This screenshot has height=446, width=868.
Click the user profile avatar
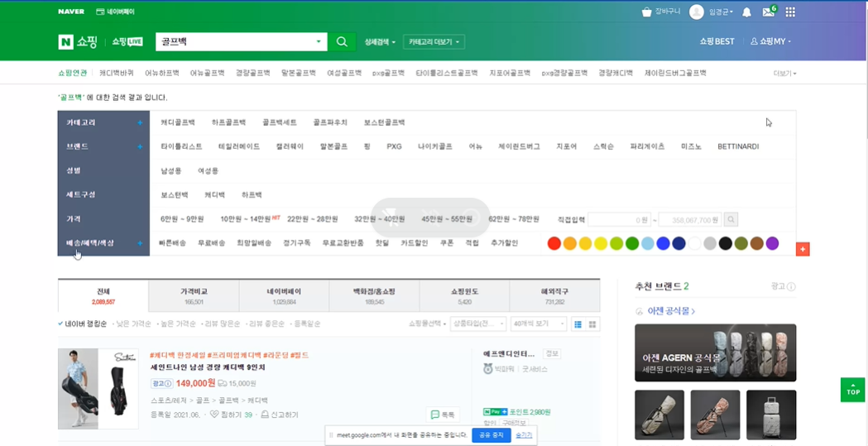point(697,12)
